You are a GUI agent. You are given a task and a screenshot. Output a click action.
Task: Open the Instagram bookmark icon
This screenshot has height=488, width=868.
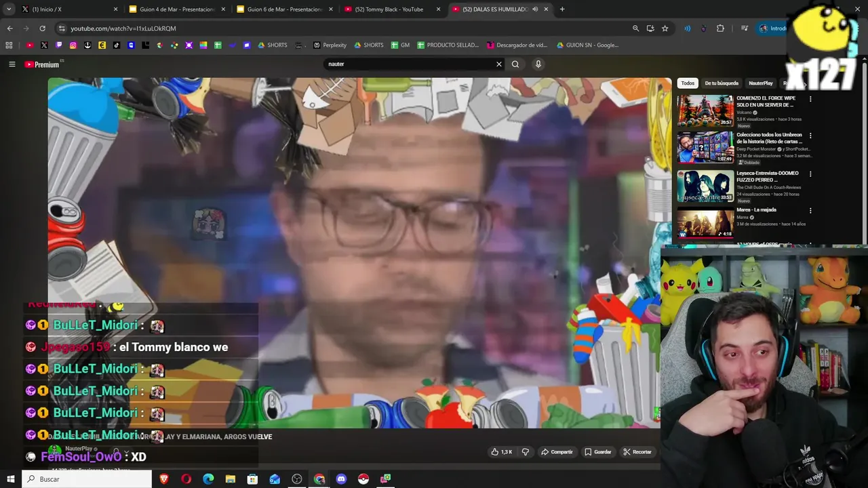tap(73, 45)
